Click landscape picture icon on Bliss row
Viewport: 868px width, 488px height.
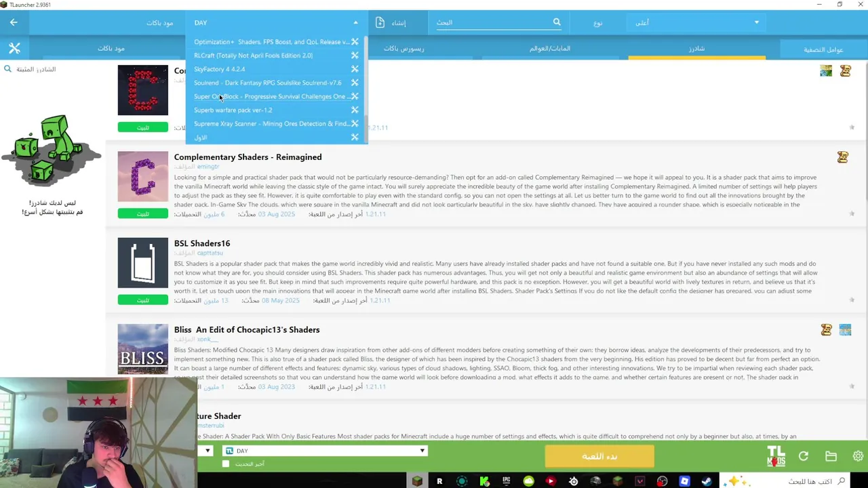click(x=845, y=330)
